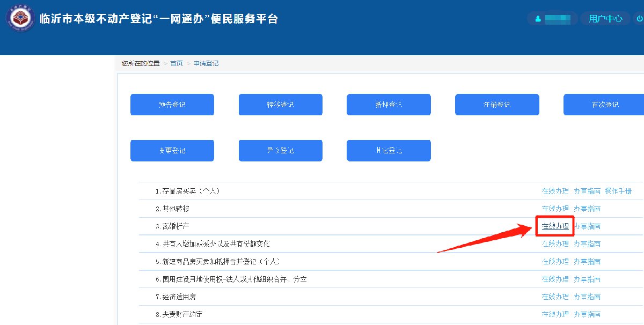Viewport: 644px width, 325px height.
Task: Click 在线办理 for 离婚析产
Action: click(x=555, y=226)
